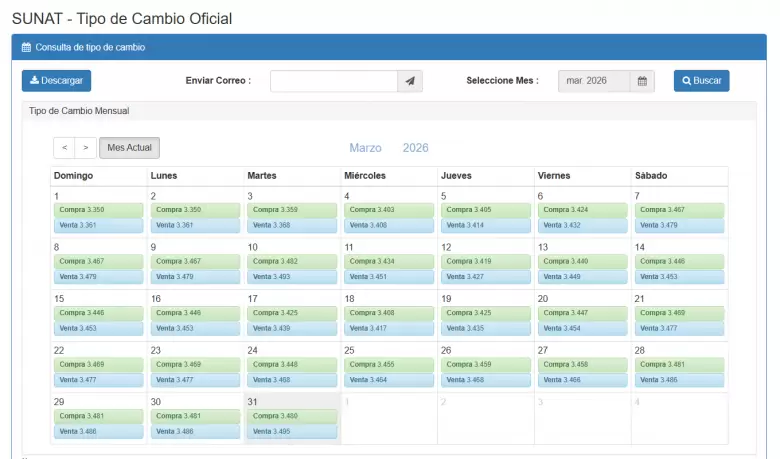
Task: Click Venta 3.495 on Tuesday 31
Action: (292, 432)
